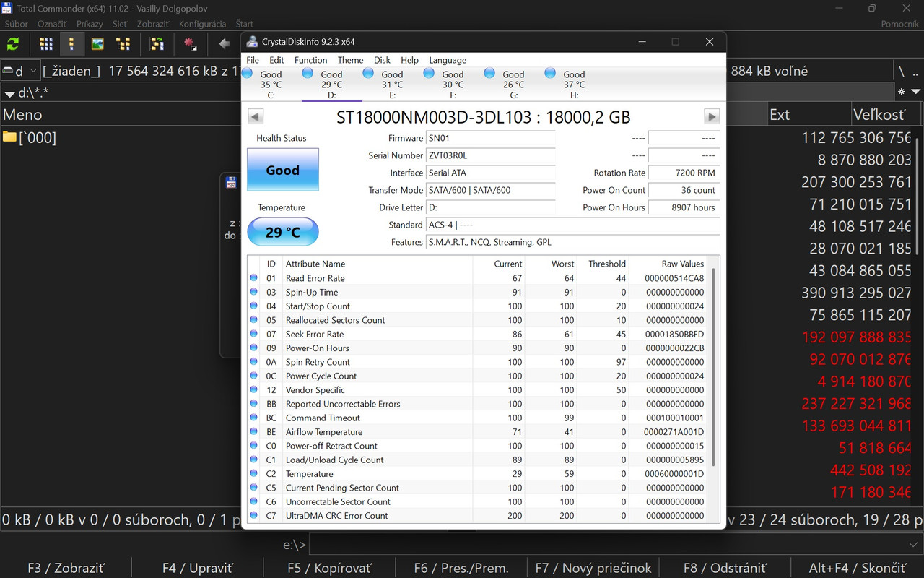Click the status orb for Spin Retry Count
This screenshot has width=924, height=578.
pos(253,362)
